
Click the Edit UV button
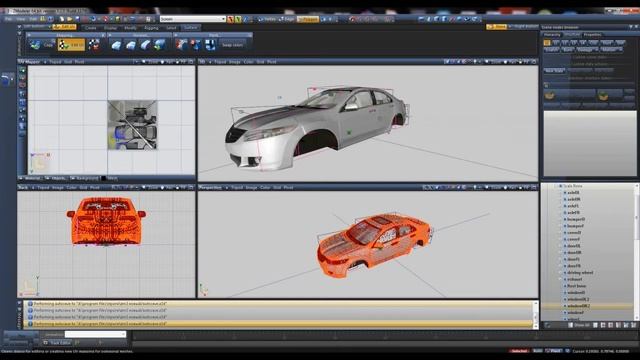point(71,45)
